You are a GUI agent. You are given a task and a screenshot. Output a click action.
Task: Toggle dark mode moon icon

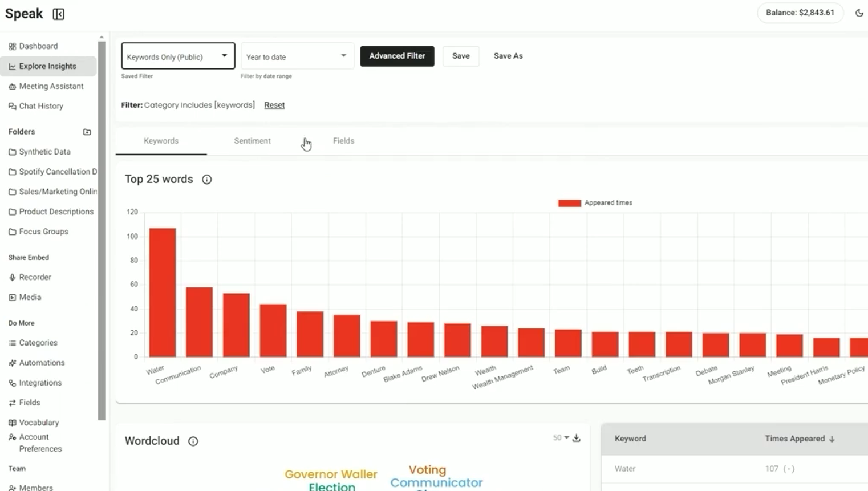859,13
